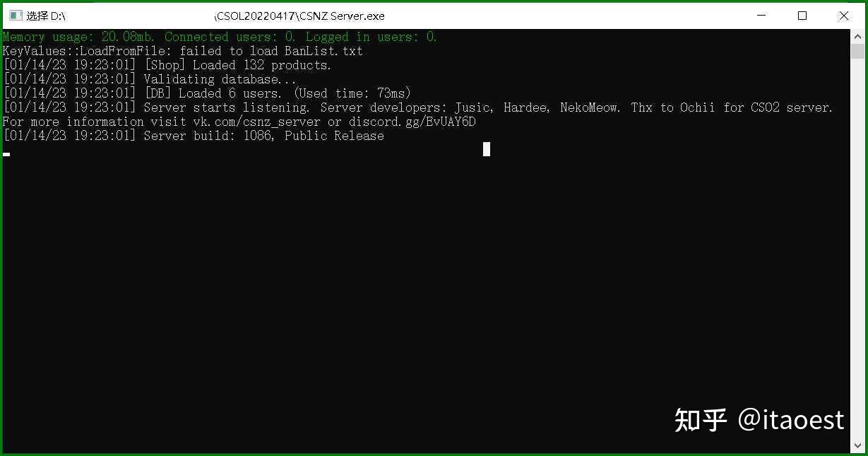Click the 知乎 @itaoest watermark
The image size is (868, 456).
click(759, 420)
